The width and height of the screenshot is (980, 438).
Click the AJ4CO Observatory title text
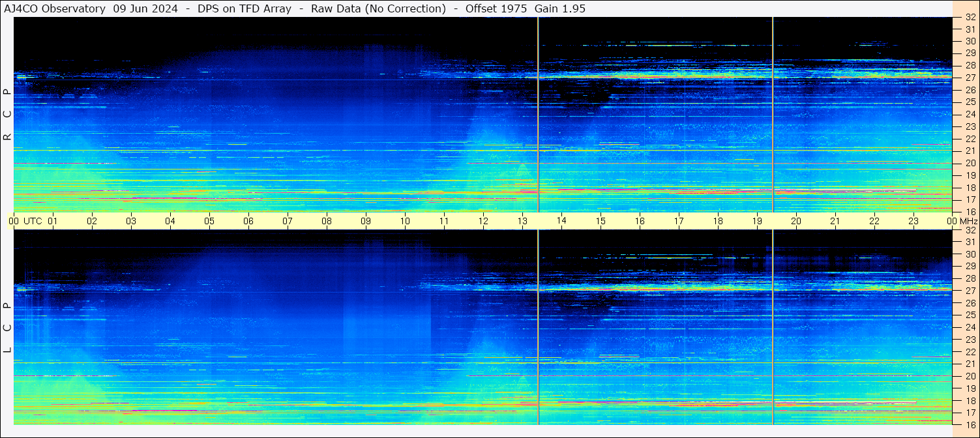pos(55,8)
